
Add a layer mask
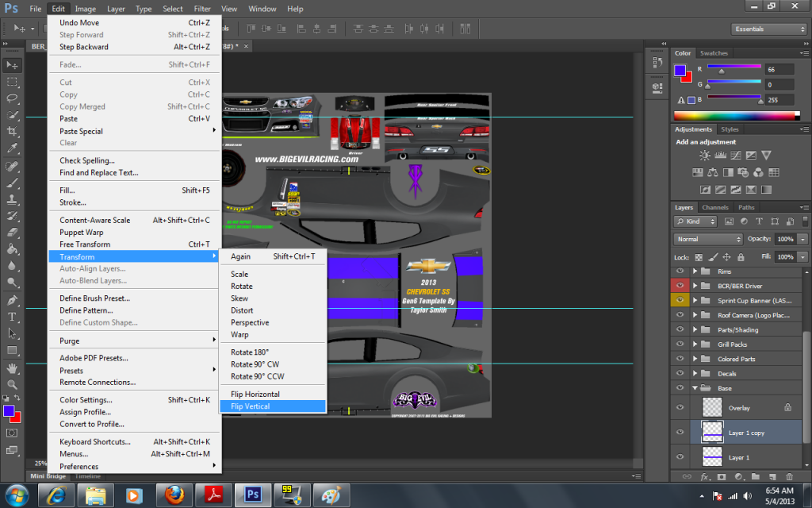coord(722,476)
